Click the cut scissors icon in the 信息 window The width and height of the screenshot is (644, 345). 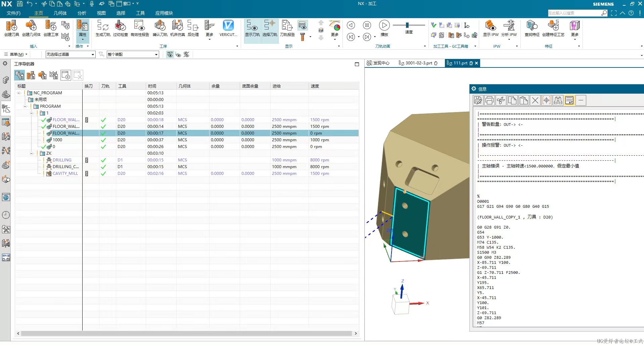click(x=501, y=100)
